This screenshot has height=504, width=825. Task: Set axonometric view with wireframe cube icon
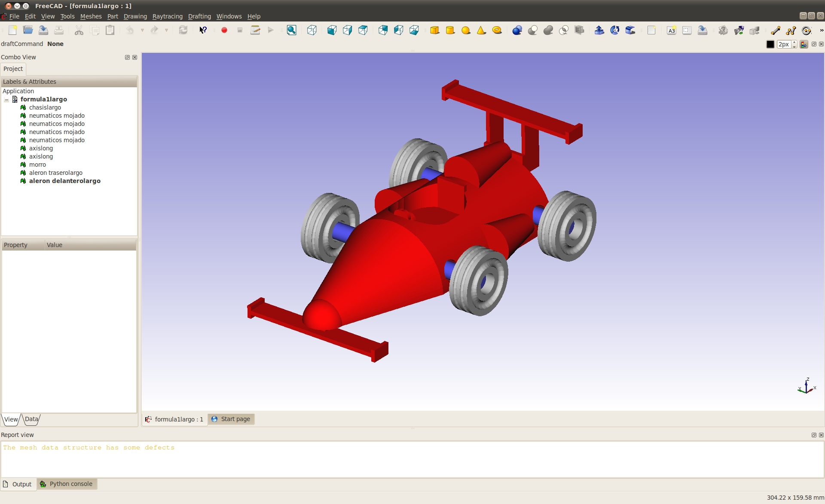pyautogui.click(x=312, y=30)
